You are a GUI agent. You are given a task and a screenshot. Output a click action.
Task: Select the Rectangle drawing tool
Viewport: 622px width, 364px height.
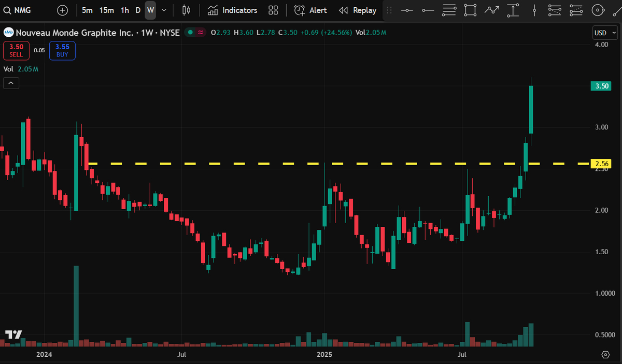coord(470,10)
